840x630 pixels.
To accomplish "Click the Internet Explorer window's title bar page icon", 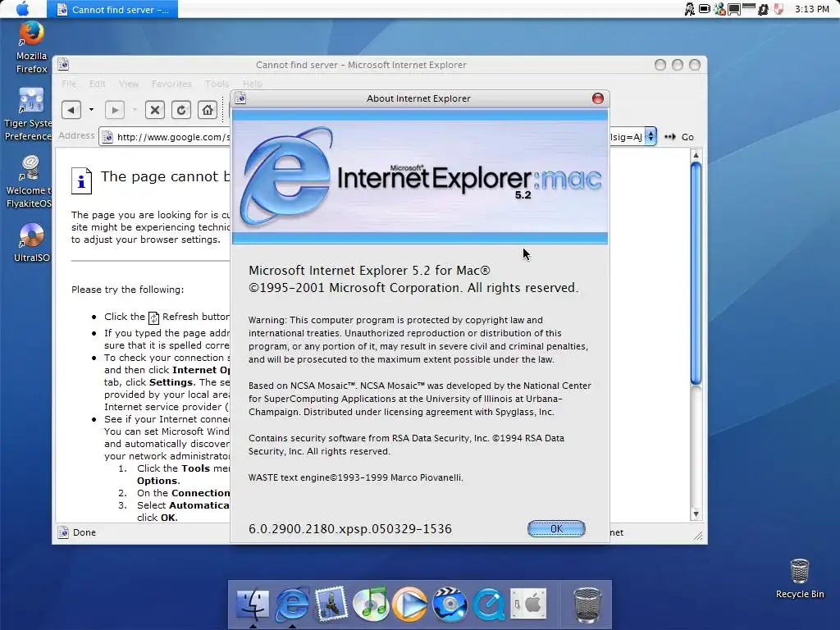I will (63, 65).
